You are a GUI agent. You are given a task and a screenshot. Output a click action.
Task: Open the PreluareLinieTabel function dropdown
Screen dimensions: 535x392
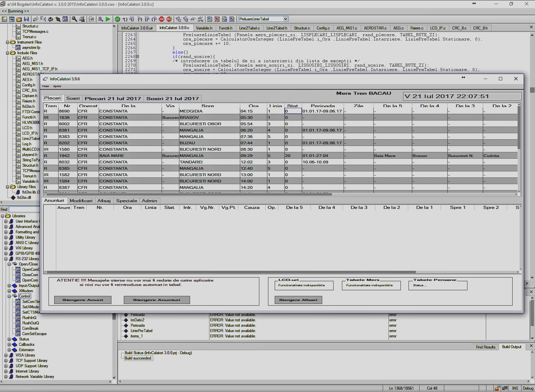click(x=285, y=19)
